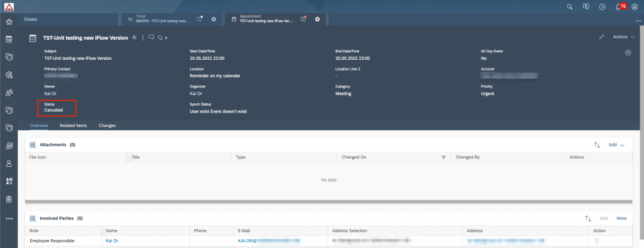Click the calendar icon beside appointment title
The image size is (644, 248).
[33, 38]
